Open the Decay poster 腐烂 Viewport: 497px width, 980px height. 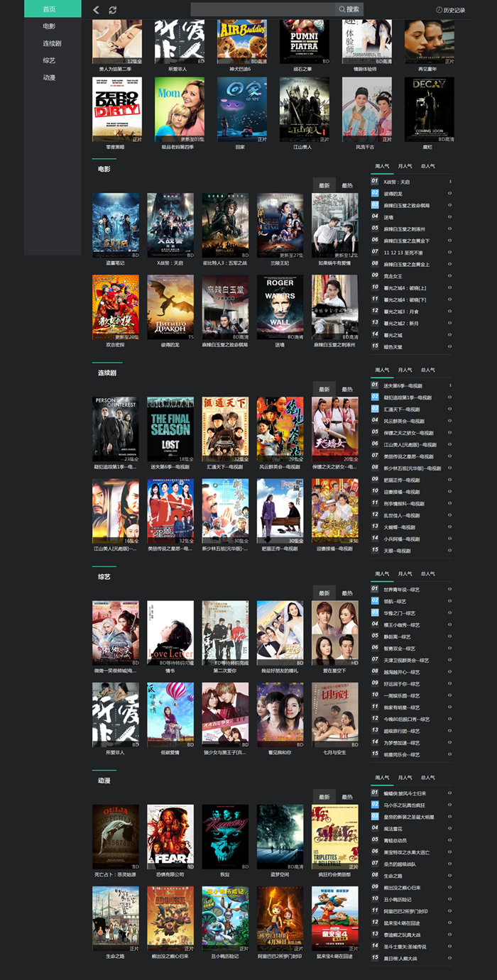(x=430, y=110)
